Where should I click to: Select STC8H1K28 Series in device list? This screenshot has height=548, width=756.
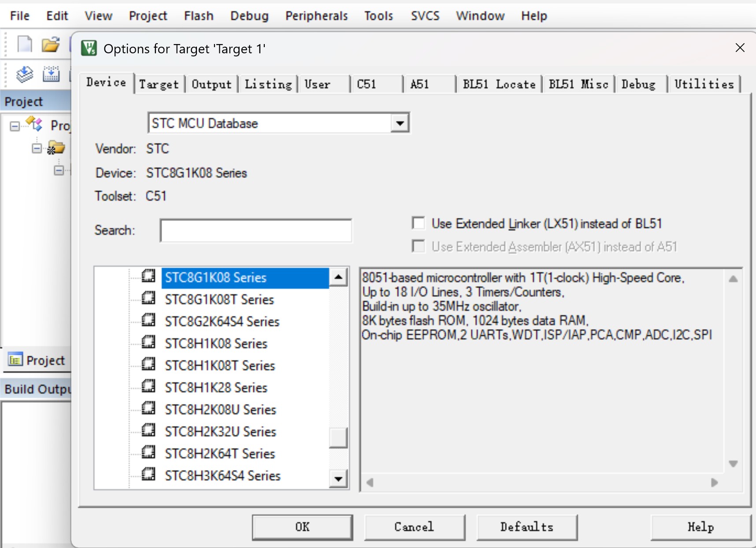click(216, 388)
